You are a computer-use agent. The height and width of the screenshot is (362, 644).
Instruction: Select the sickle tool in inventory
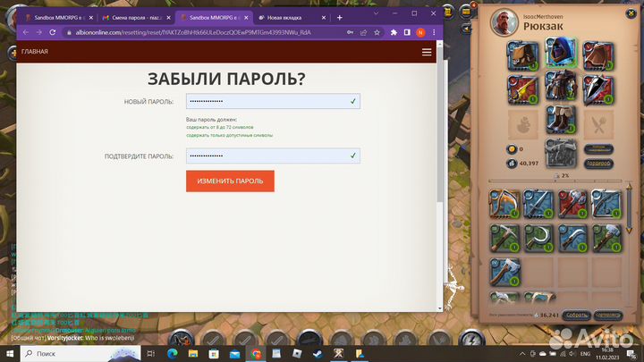[x=538, y=238]
